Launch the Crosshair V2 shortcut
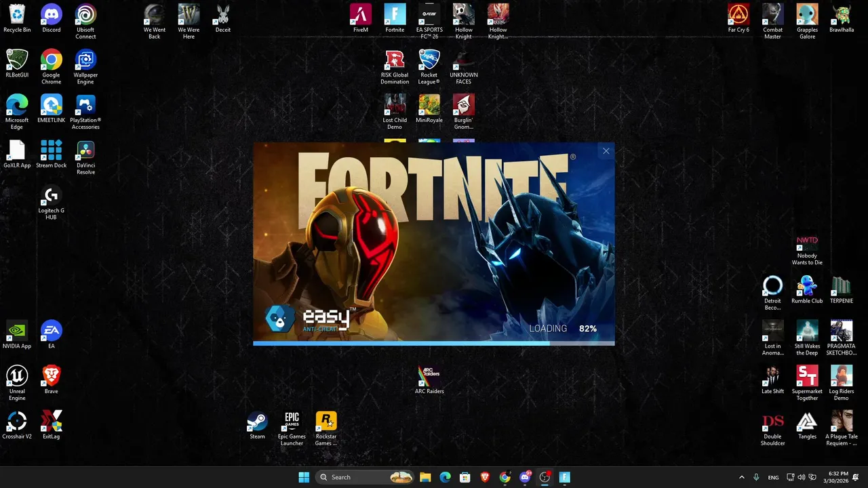The image size is (868, 488). tap(17, 425)
